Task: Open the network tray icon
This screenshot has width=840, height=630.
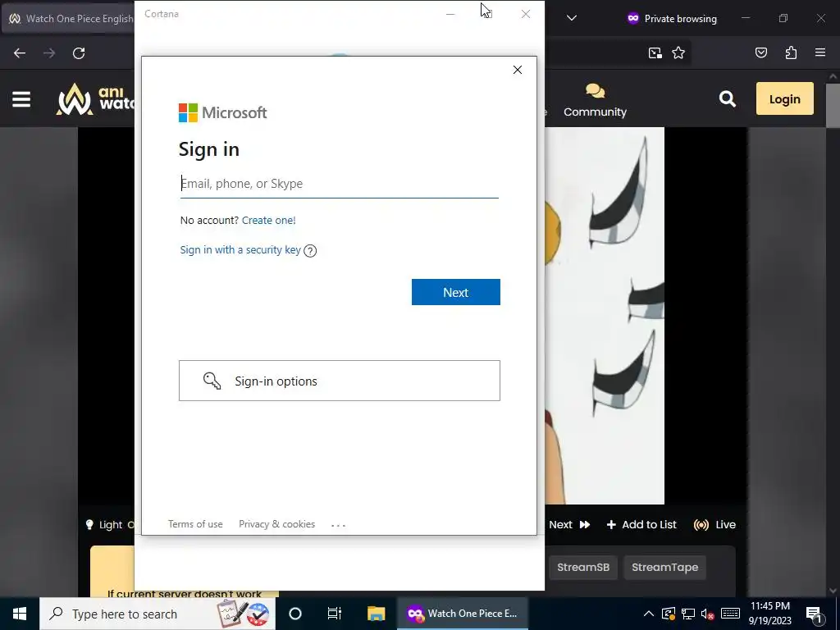Action: pyautogui.click(x=688, y=614)
